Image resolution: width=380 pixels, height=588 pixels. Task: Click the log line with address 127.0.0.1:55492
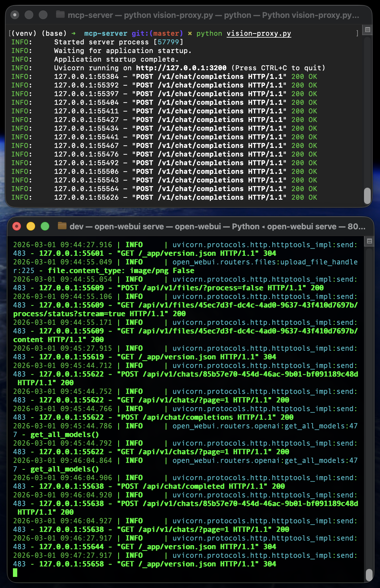point(164,163)
